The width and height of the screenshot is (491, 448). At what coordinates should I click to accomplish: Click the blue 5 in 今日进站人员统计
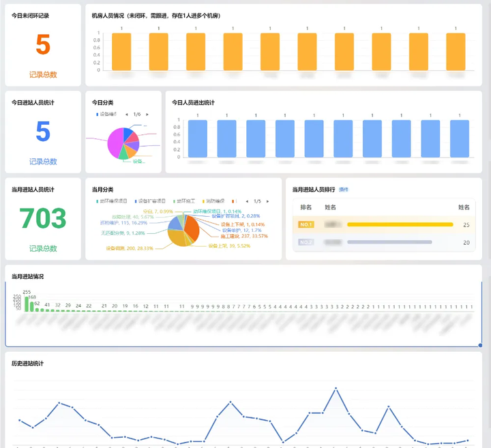click(43, 132)
